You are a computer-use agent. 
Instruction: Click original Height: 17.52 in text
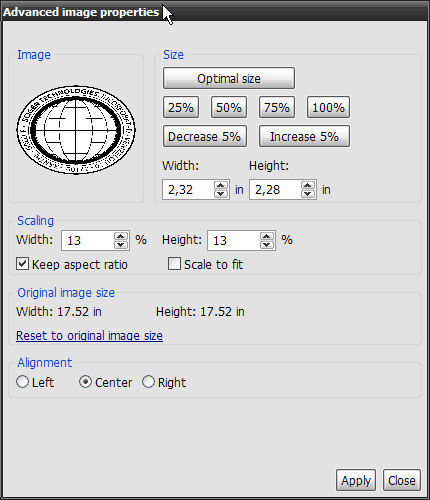point(200,312)
